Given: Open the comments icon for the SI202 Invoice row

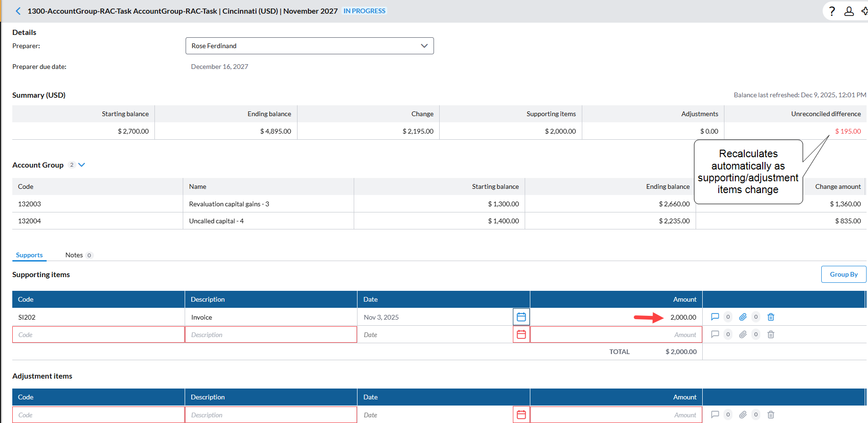Looking at the screenshot, I should tap(715, 317).
